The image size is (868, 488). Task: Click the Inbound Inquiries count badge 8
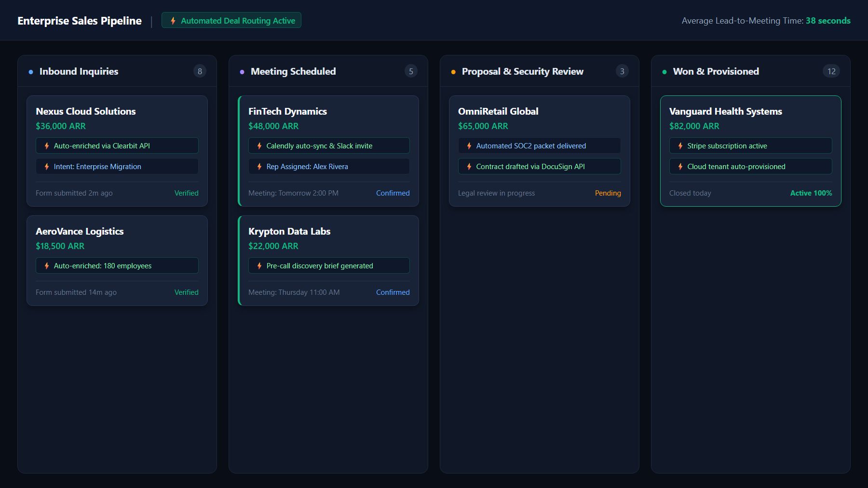pos(200,71)
